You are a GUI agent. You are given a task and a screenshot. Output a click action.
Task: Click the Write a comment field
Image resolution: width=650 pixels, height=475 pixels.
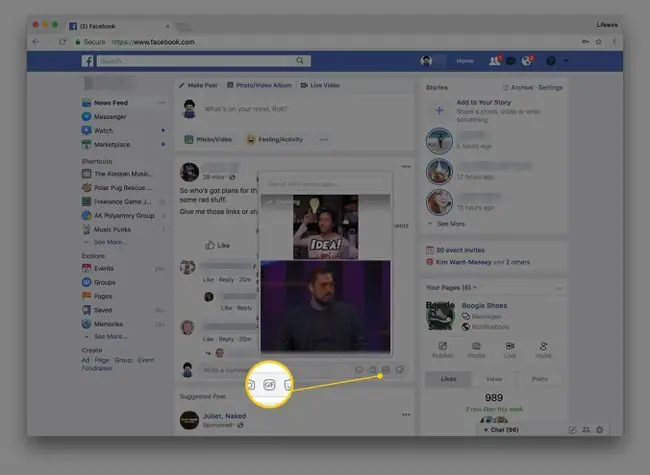(x=274, y=370)
